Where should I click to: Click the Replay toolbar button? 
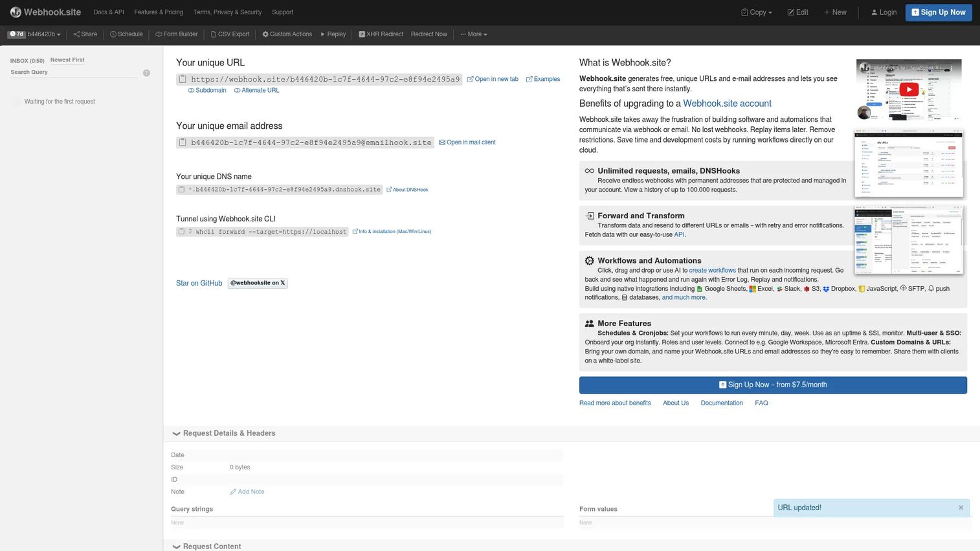[333, 34]
